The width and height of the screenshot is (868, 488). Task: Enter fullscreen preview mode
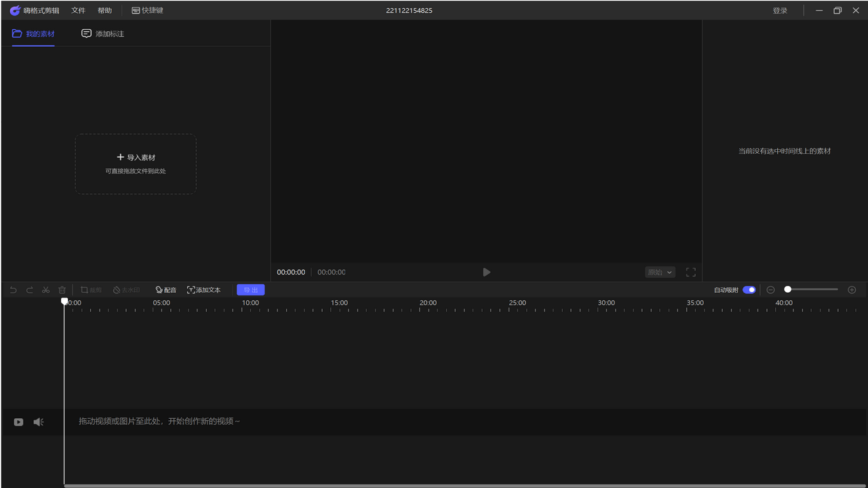pyautogui.click(x=690, y=272)
